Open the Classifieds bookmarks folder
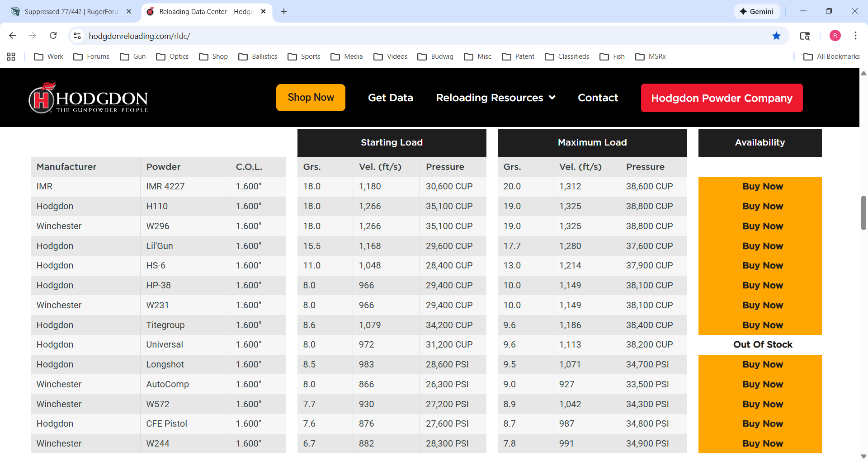 (x=567, y=56)
